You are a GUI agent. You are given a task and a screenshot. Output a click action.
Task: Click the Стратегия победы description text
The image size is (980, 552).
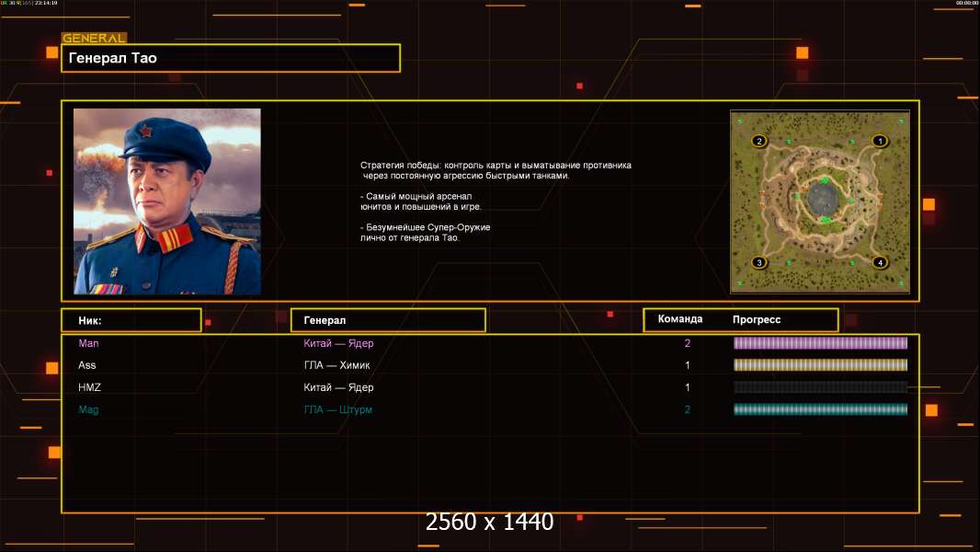pyautogui.click(x=496, y=170)
